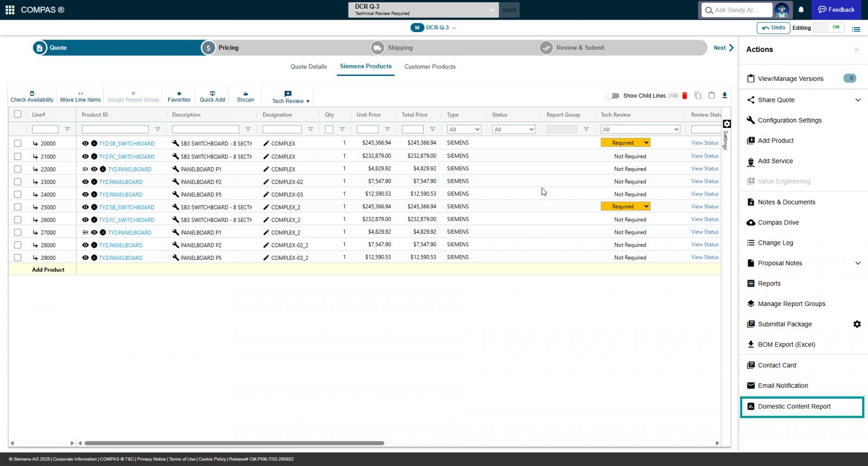Select all rows header checkbox
The image size is (868, 466).
(18, 114)
